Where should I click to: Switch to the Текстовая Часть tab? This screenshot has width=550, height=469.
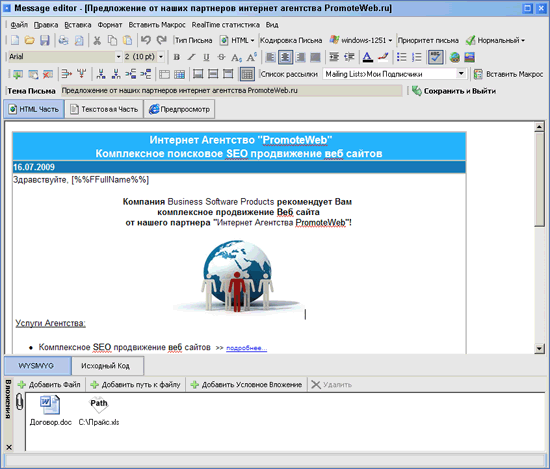click(104, 109)
